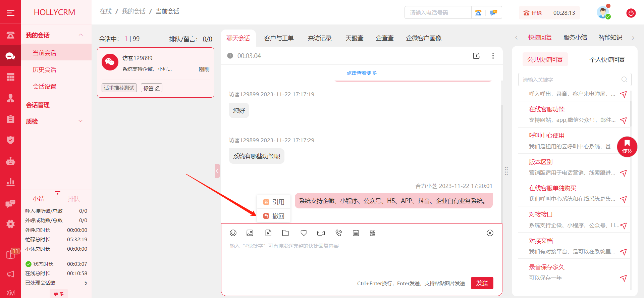Click the message icon beside number field
The image size is (644, 298).
[493, 13]
